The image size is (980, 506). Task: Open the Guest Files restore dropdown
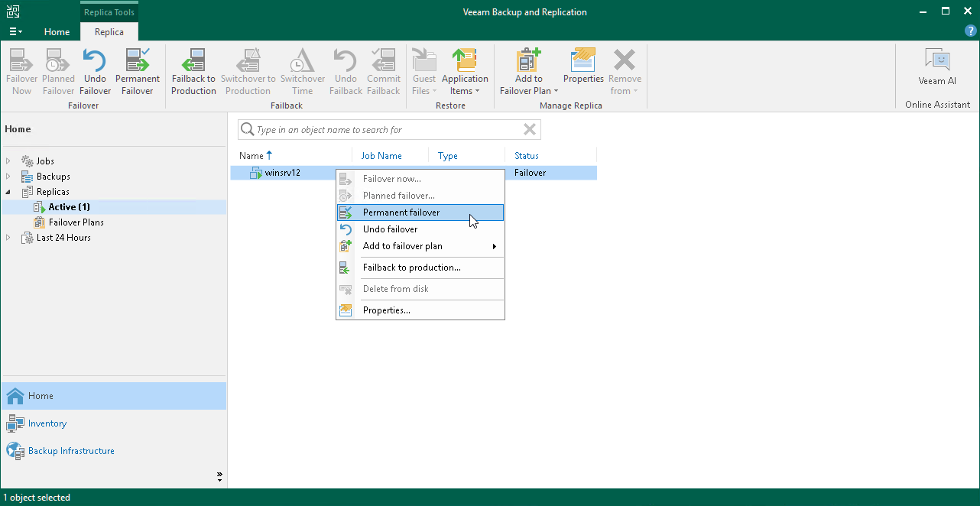423,72
